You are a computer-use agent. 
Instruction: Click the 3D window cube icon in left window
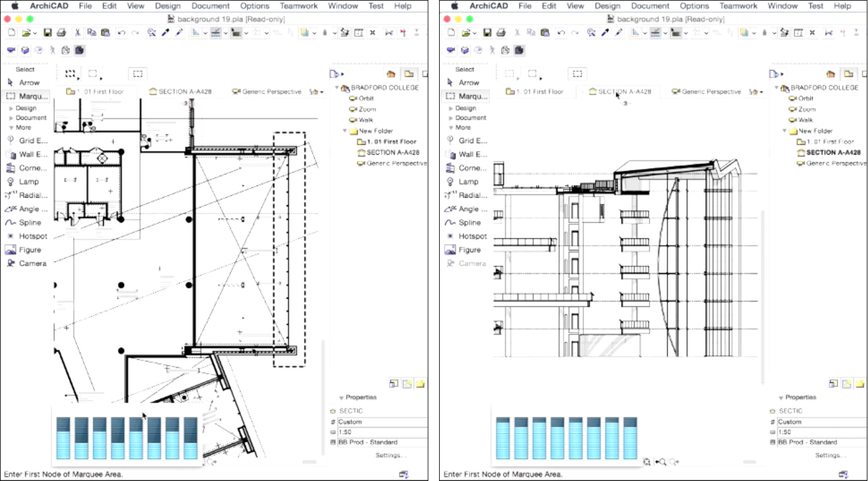[x=26, y=50]
